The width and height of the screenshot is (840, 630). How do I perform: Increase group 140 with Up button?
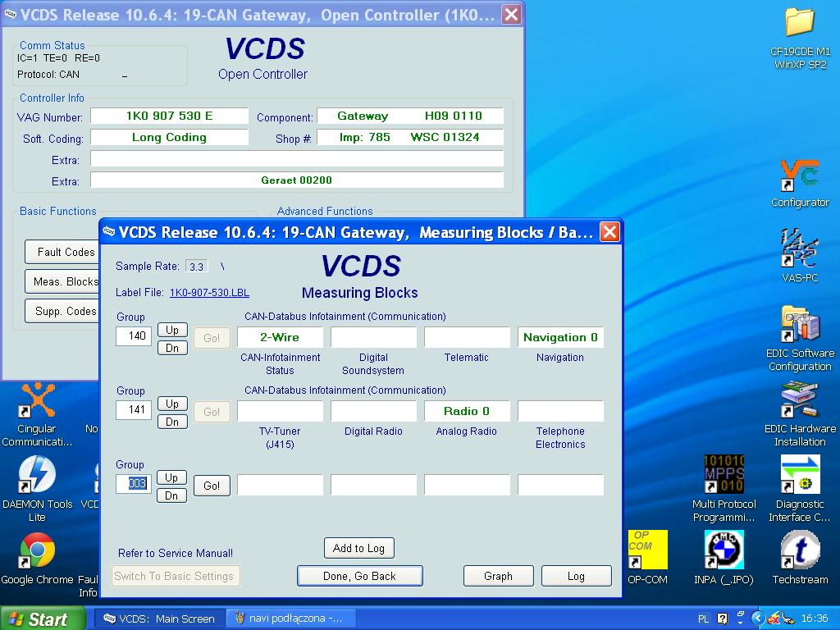tap(172, 330)
